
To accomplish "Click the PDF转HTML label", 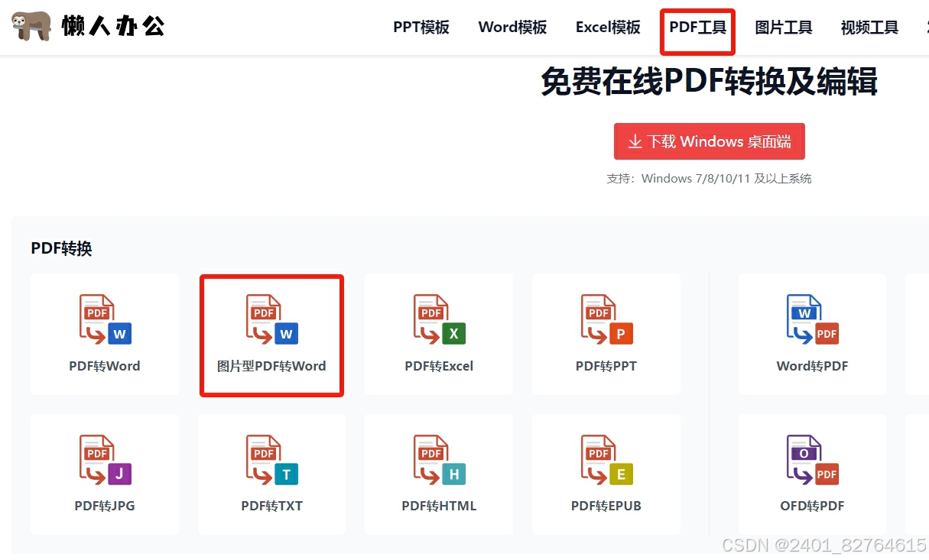I will 439,506.
